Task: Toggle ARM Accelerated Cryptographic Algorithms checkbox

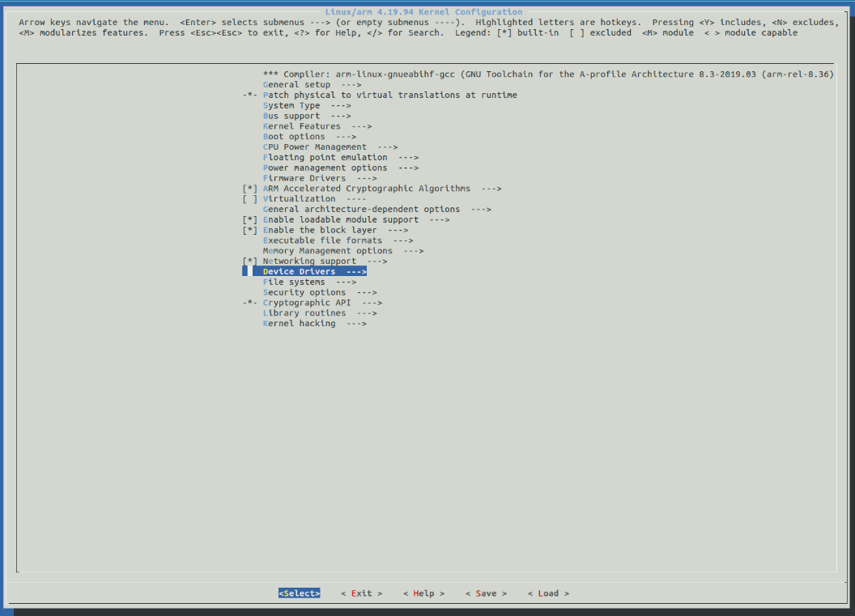Action: (x=250, y=189)
